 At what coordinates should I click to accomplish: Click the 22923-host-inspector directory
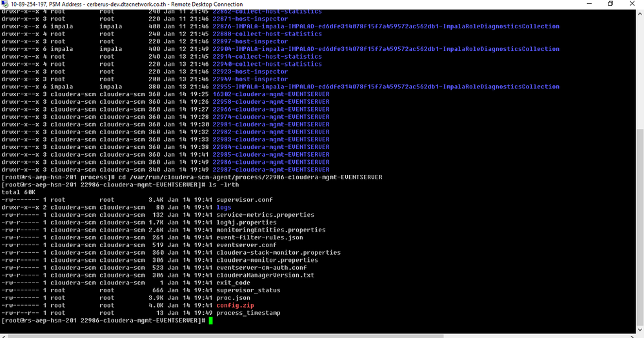click(250, 72)
